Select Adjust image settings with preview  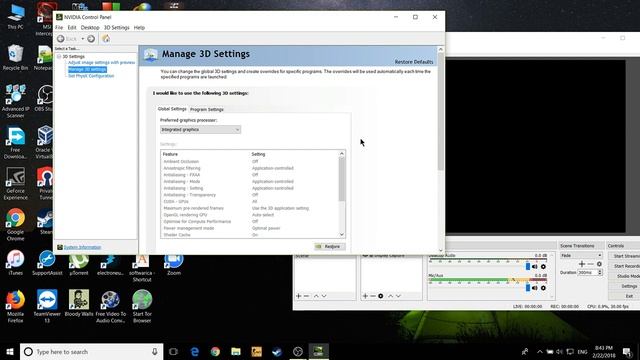click(101, 62)
